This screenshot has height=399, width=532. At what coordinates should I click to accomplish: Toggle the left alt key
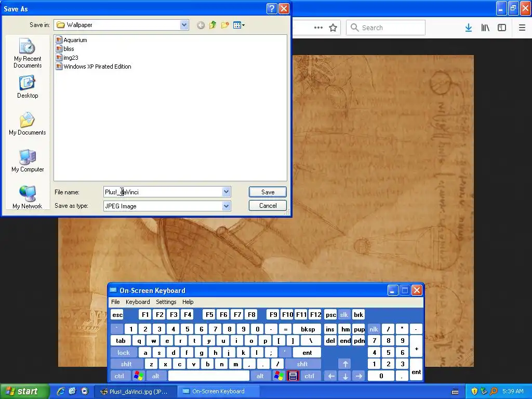point(156,376)
